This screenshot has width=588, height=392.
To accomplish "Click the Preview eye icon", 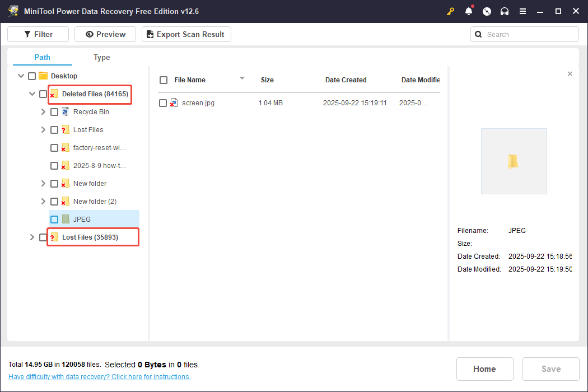I will coord(89,34).
